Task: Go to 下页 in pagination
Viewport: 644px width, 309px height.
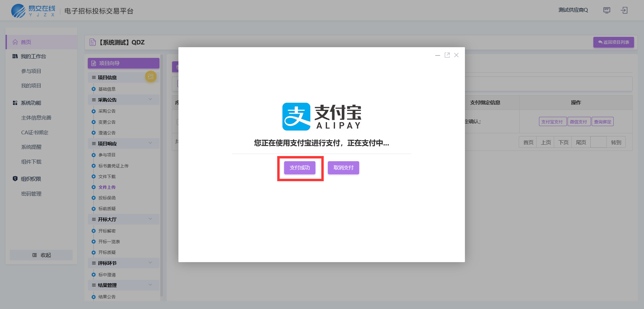Action: 563,142
